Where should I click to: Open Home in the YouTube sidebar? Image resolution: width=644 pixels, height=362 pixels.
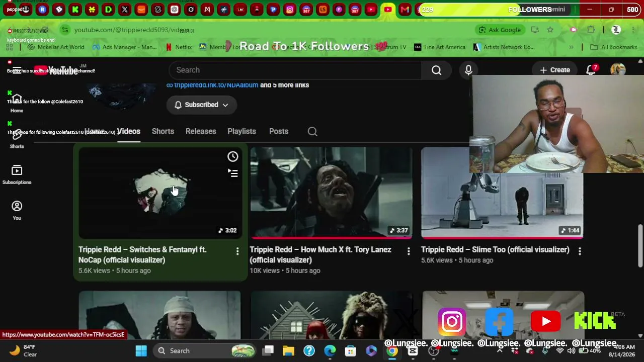point(17,104)
